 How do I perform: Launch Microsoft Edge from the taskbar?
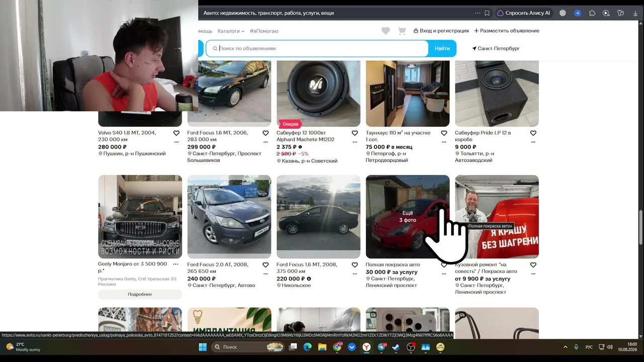point(307,347)
